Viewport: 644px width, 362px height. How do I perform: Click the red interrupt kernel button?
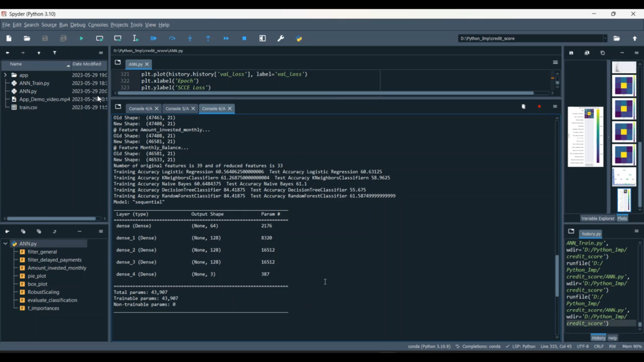[539, 106]
